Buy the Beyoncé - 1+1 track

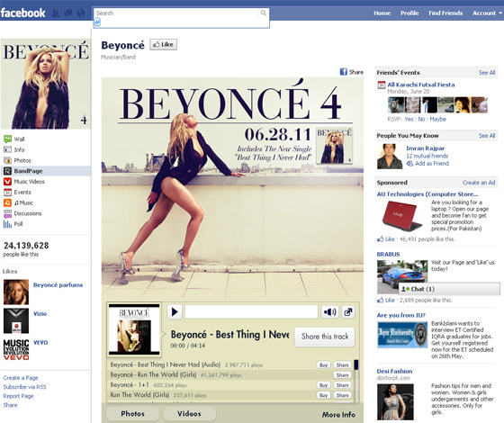323,385
